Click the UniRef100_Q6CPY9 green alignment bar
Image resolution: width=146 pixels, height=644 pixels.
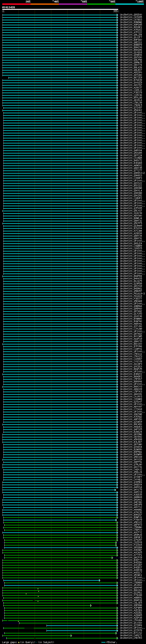click(x=59, y=558)
